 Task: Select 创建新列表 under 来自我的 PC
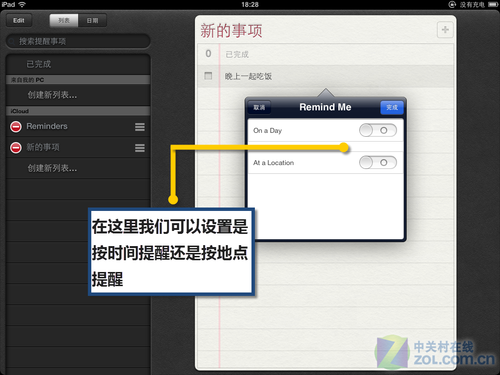coord(78,95)
